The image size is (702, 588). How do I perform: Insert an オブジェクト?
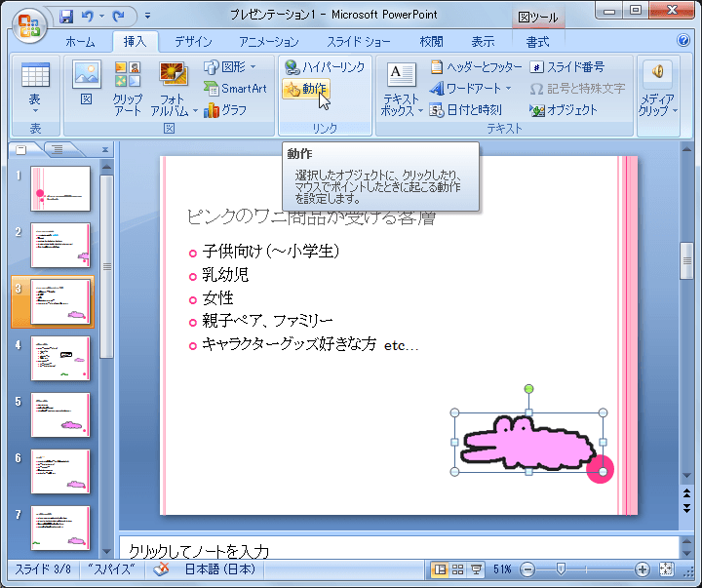pos(564,110)
